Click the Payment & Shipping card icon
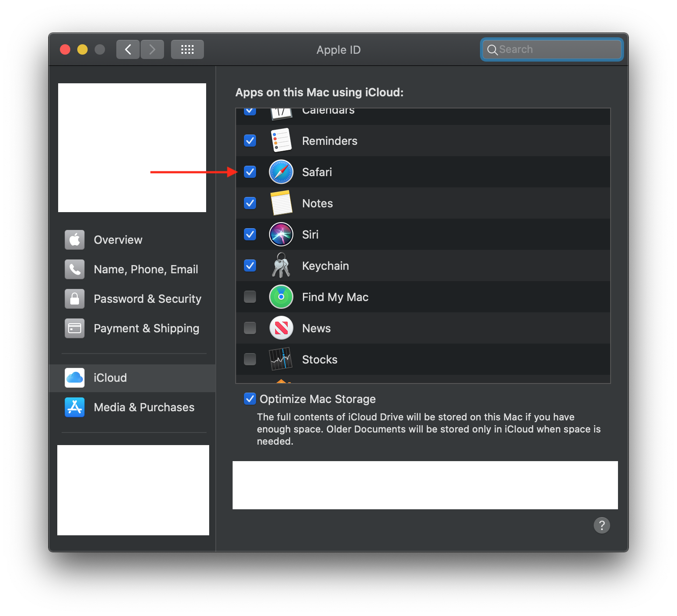This screenshot has width=677, height=616. (x=75, y=328)
